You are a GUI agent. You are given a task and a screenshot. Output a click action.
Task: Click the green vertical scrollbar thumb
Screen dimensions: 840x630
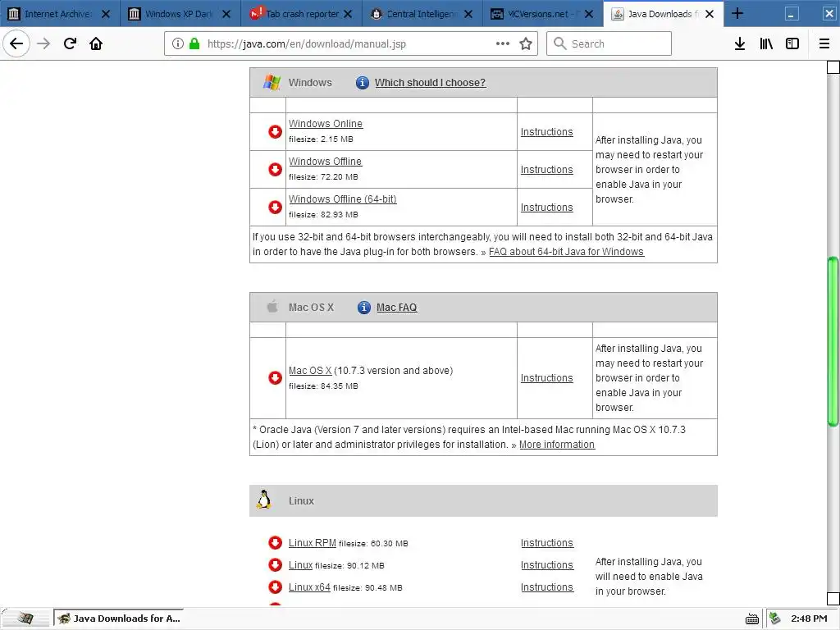(833, 342)
